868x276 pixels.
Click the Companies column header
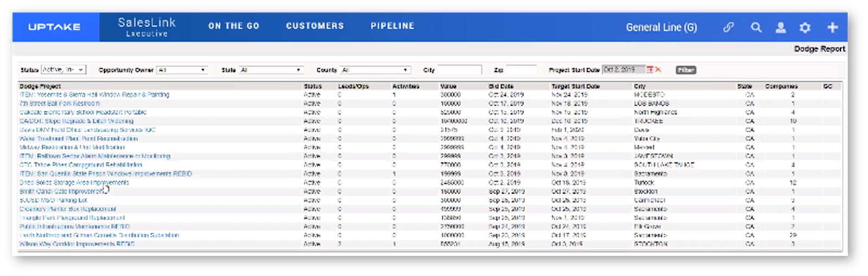pyautogui.click(x=781, y=86)
